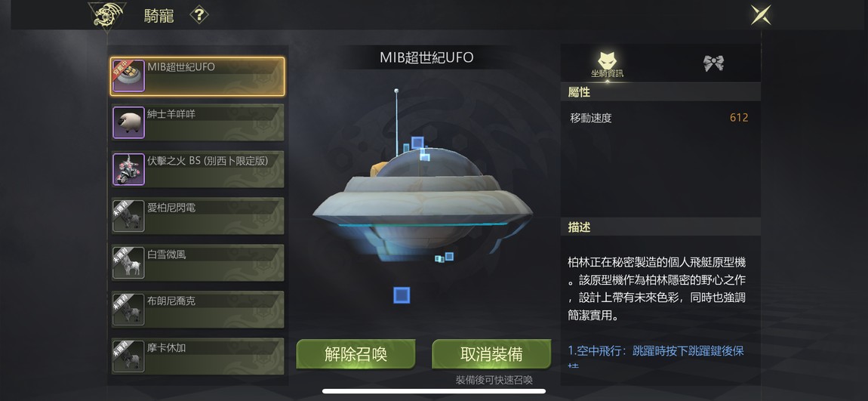Close the mount screen with the X icon
The image size is (868, 401).
pyautogui.click(x=761, y=15)
